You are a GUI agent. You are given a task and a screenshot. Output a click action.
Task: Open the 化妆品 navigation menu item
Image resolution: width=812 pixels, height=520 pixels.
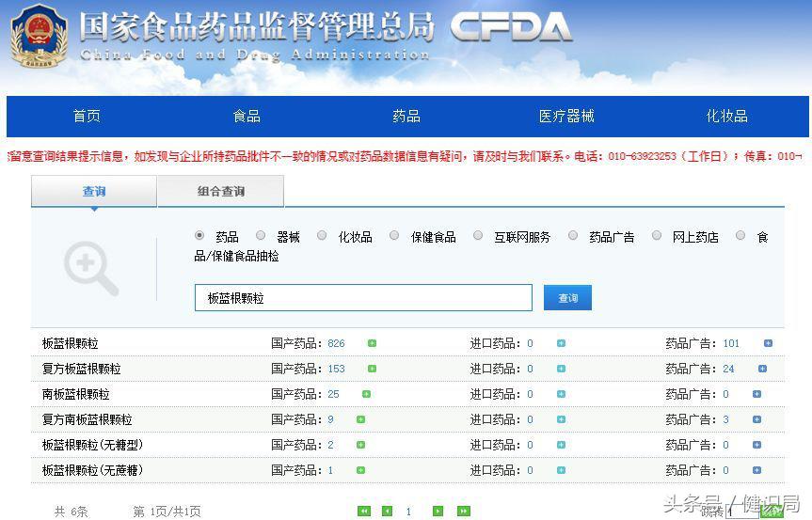[727, 116]
